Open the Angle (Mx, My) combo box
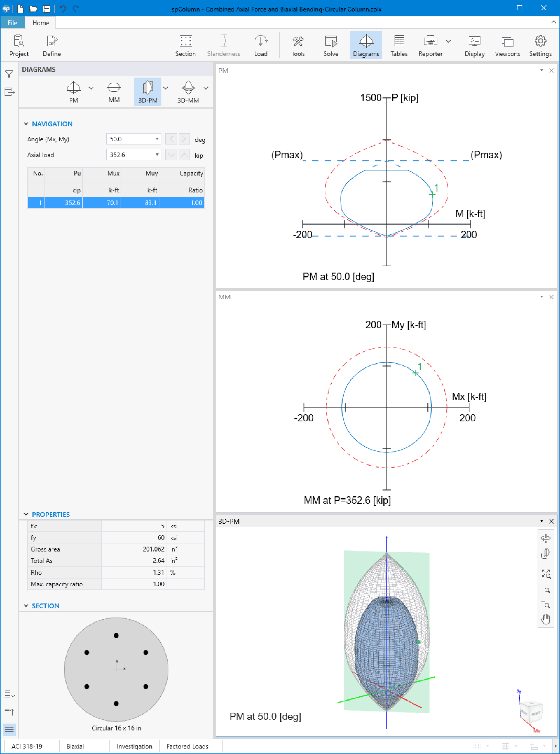Screen dimensions: 560x754 point(157,139)
